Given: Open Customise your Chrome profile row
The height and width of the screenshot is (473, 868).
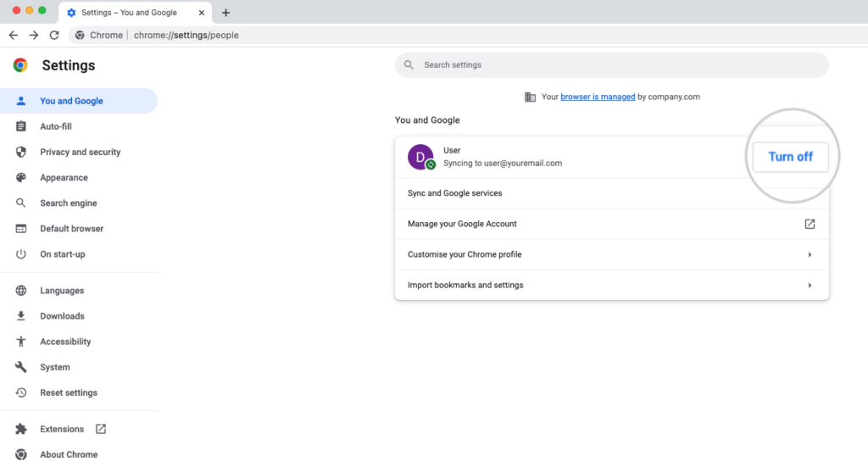Looking at the screenshot, I should (x=612, y=255).
